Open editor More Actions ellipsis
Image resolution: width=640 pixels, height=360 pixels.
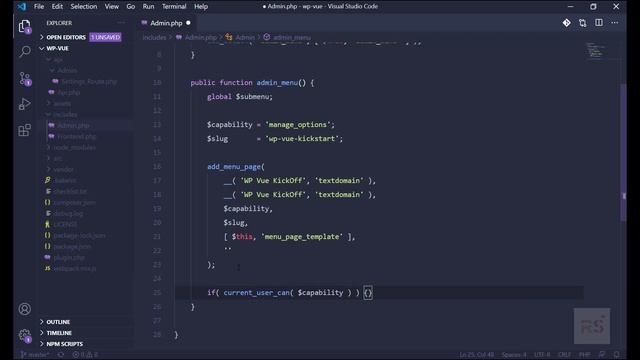615,23
